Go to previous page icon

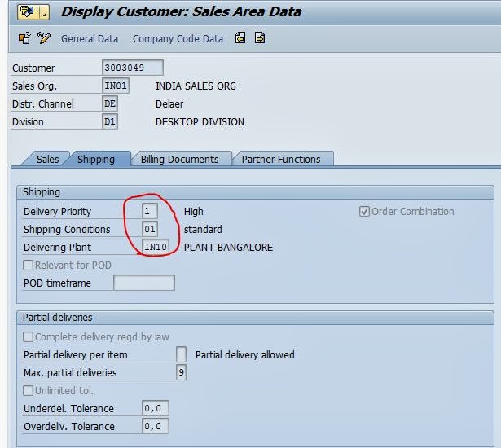tap(240, 37)
